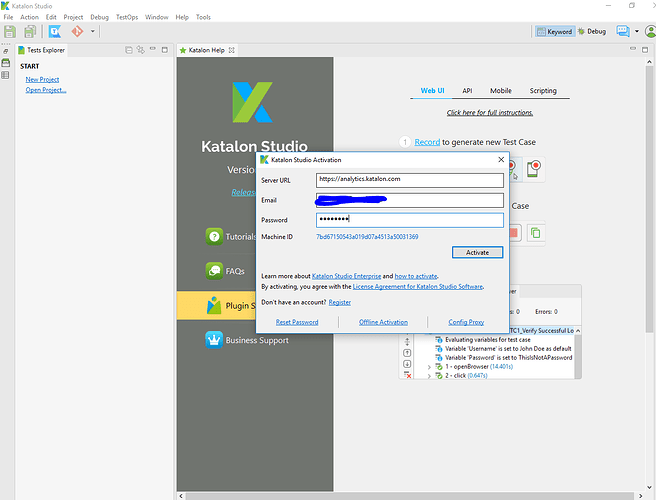The image size is (656, 500).
Task: Open License Agreement for Katalon Studio Software
Action: [x=418, y=287]
